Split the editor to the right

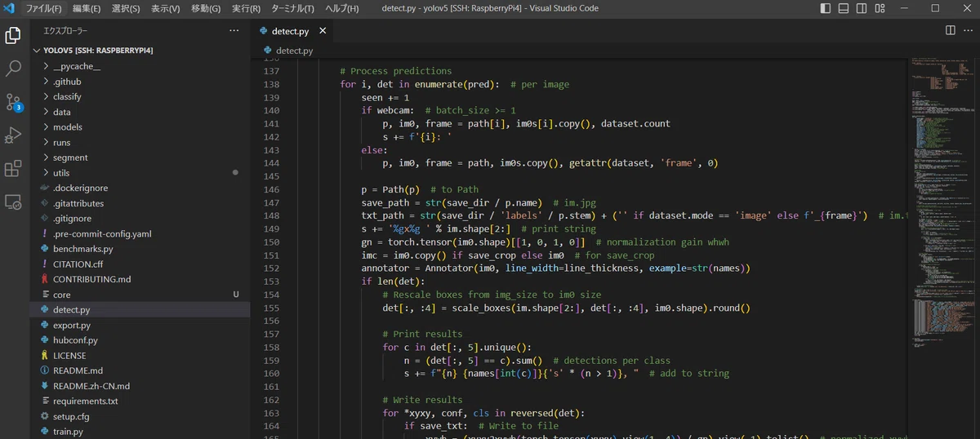(950, 30)
